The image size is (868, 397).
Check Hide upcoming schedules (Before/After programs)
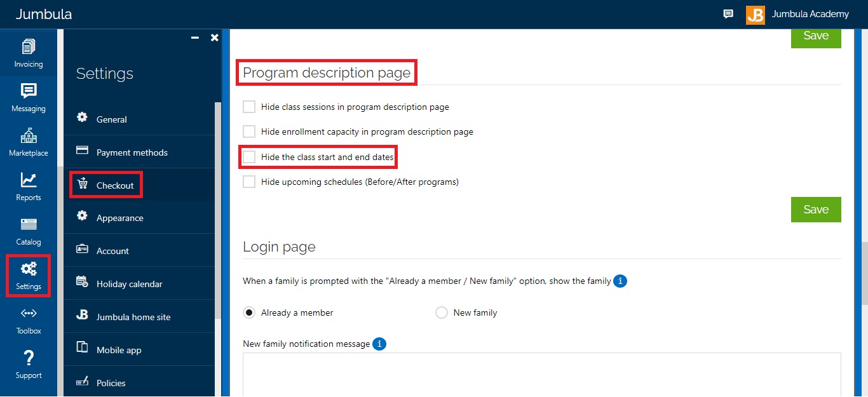coord(249,182)
